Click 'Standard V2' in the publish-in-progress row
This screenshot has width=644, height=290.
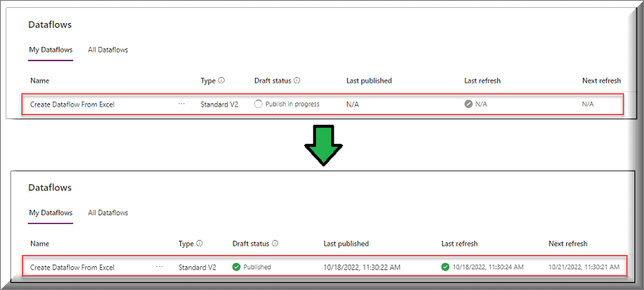pos(219,104)
